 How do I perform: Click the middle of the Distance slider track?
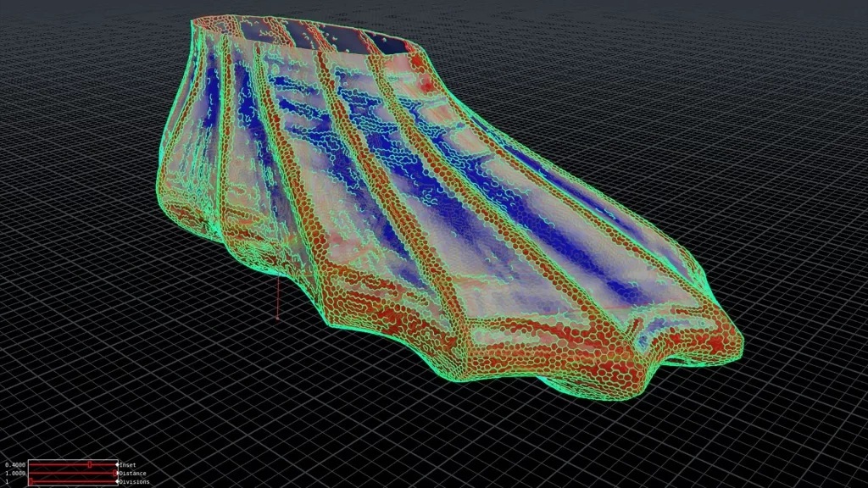(x=73, y=473)
